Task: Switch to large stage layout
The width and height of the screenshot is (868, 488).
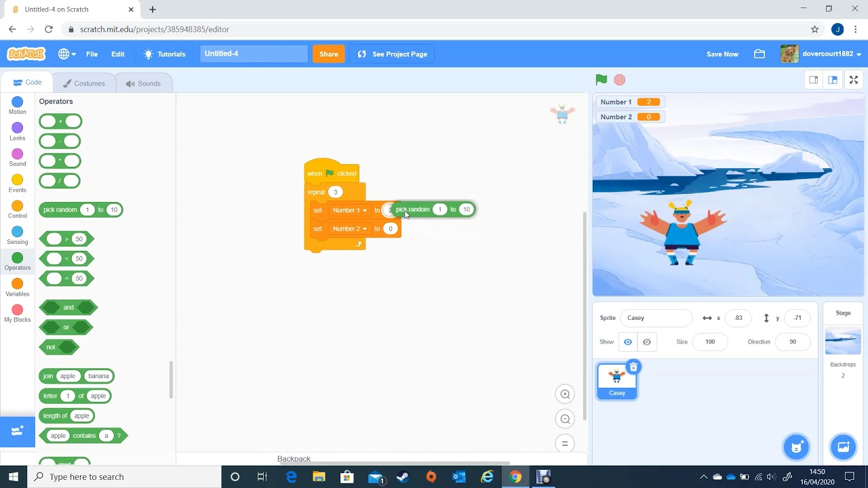Action: (833, 80)
